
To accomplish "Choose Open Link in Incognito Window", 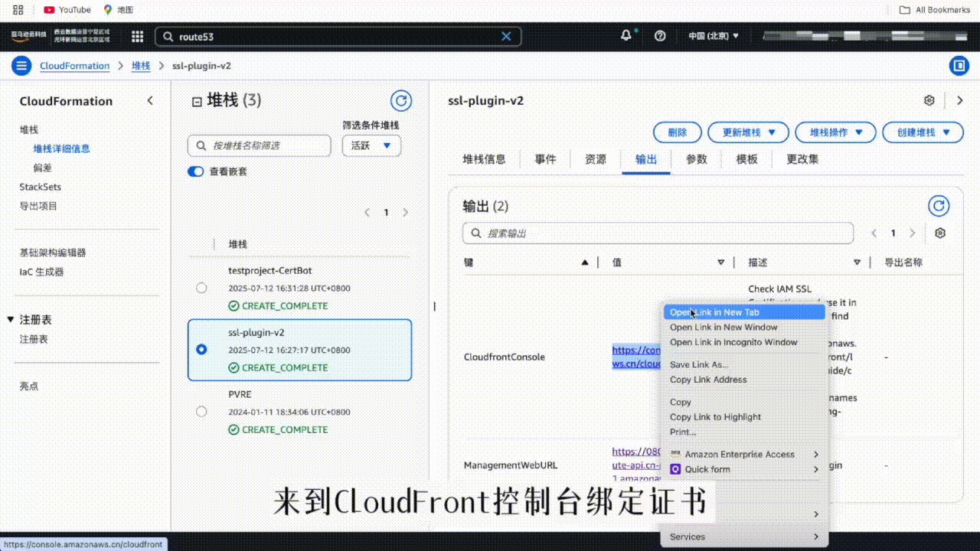I will [744, 342].
